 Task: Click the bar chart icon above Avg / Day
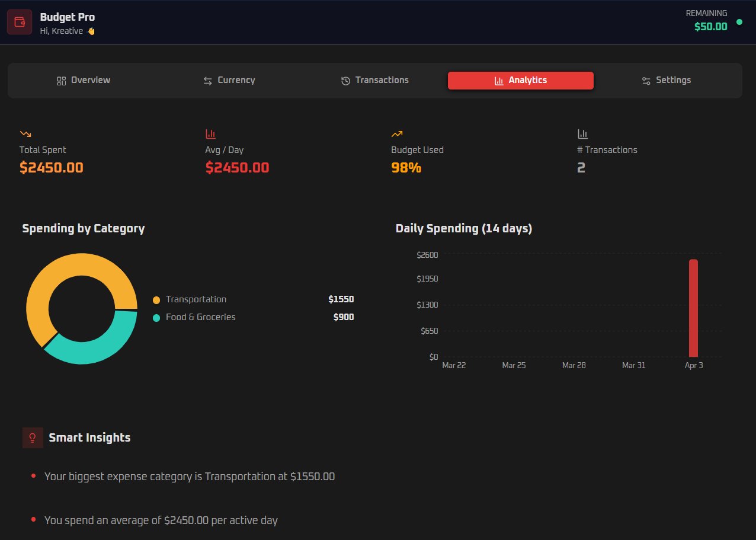[210, 134]
